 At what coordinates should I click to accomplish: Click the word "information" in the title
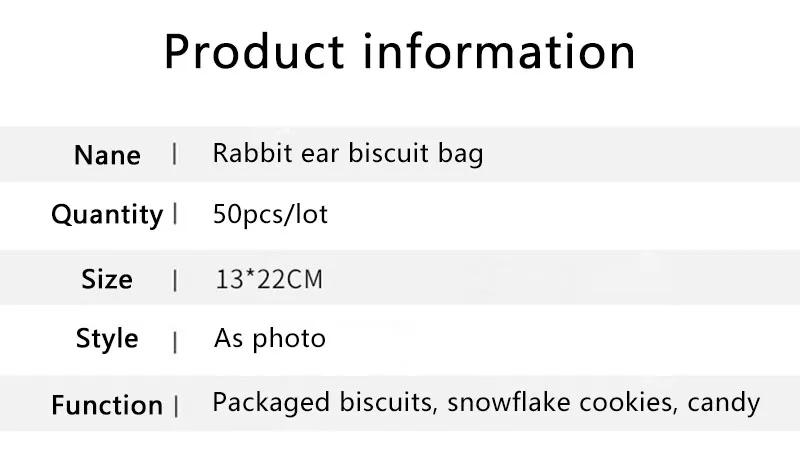pyautogui.click(x=498, y=52)
